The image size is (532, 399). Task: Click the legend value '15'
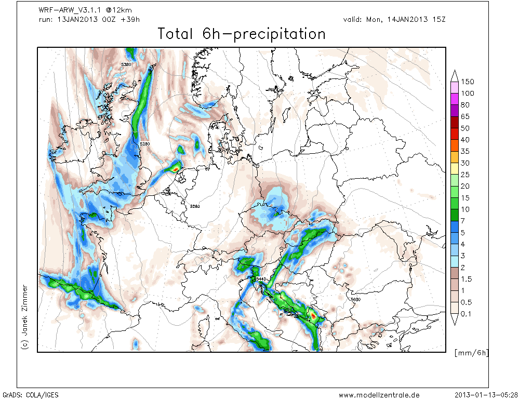coord(465,198)
